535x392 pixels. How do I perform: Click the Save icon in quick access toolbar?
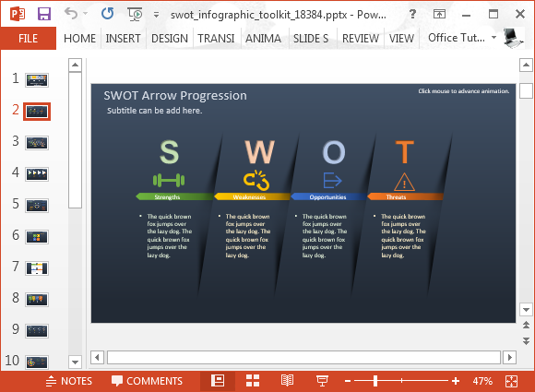44,14
